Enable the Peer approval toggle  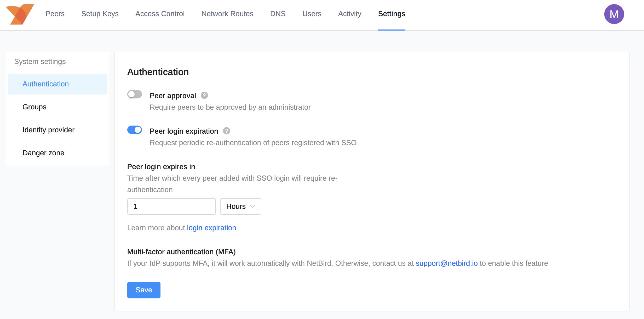134,94
